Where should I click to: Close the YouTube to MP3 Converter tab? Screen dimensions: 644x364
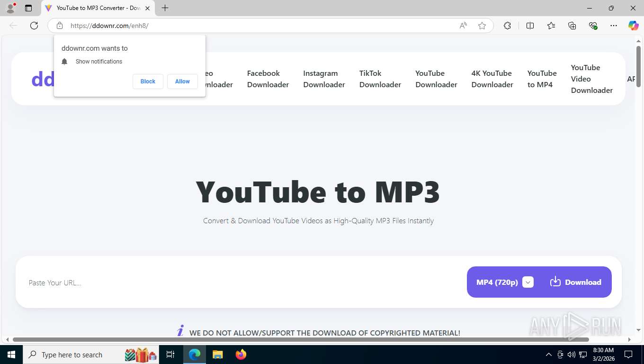pos(147,8)
